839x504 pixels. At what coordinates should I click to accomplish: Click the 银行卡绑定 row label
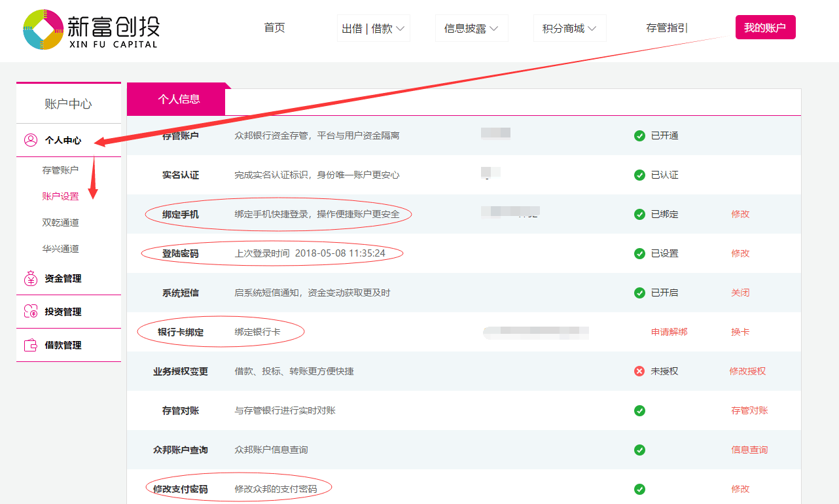(x=181, y=332)
